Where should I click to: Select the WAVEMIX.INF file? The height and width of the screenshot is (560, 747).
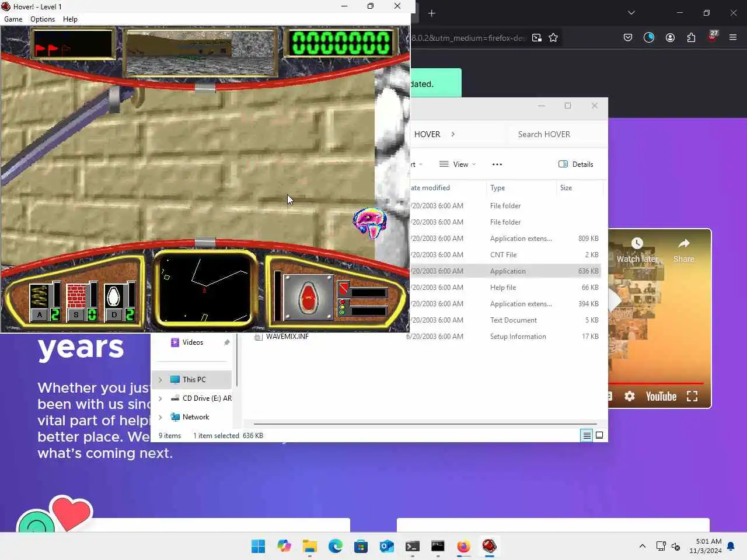287,337
